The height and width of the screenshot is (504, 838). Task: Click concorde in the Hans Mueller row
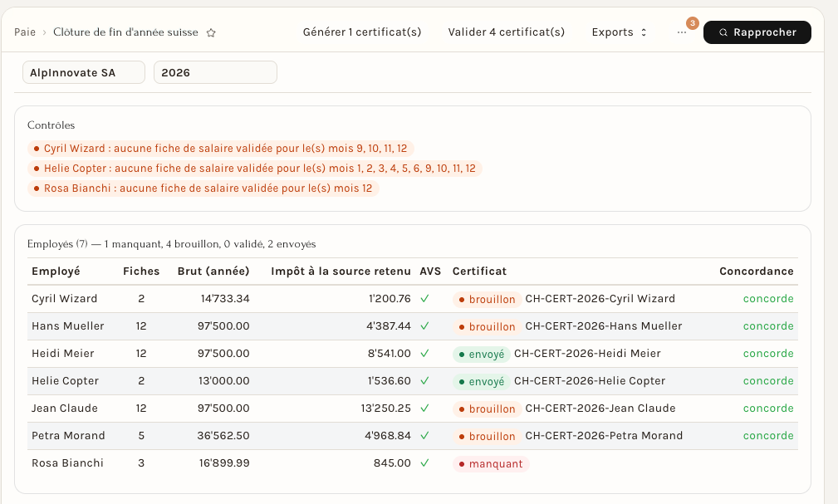768,326
